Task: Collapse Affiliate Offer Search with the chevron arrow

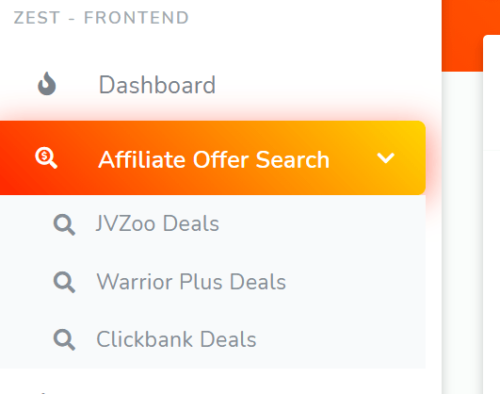Action: click(386, 158)
